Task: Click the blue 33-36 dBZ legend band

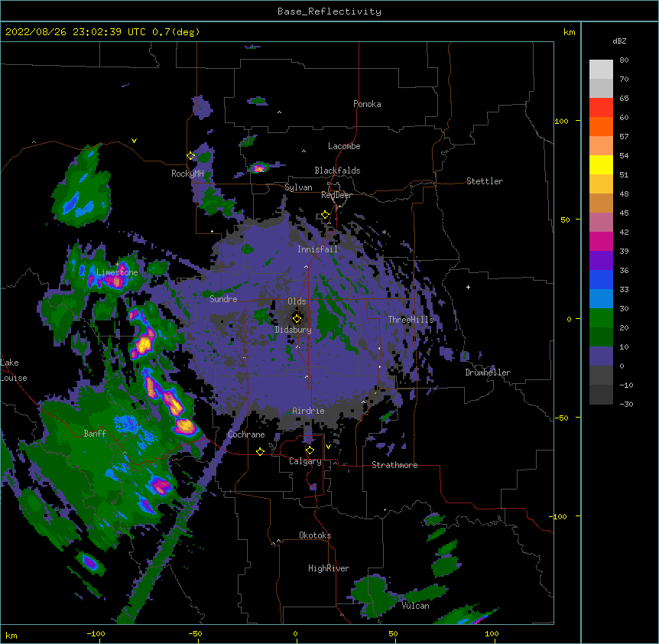Action: 601,279
